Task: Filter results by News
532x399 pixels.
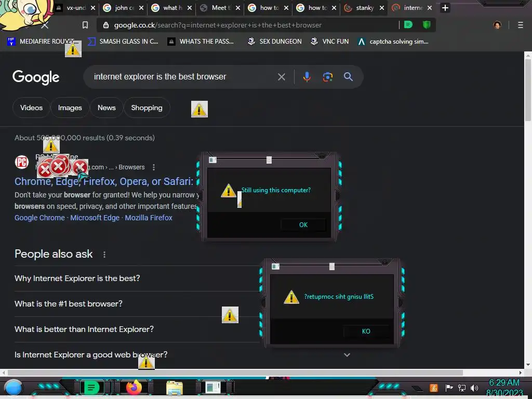Action: click(107, 108)
